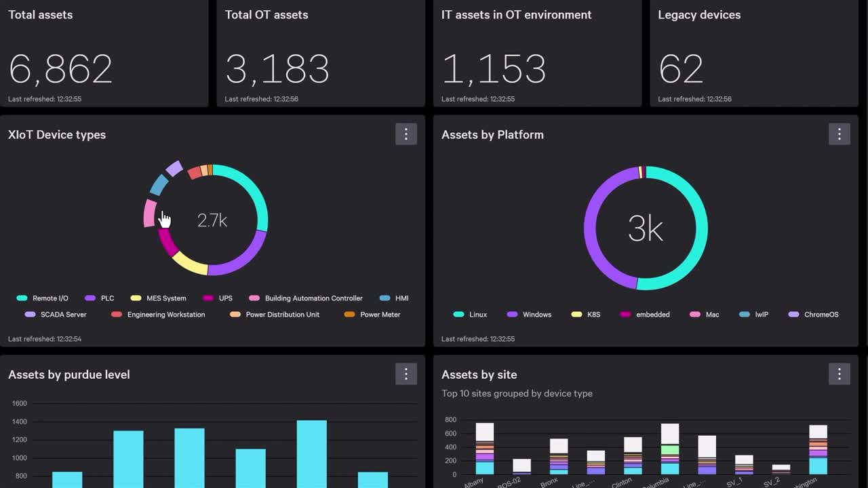Open Assets by site three-dot menu
This screenshot has height=488, width=868.
(x=839, y=374)
